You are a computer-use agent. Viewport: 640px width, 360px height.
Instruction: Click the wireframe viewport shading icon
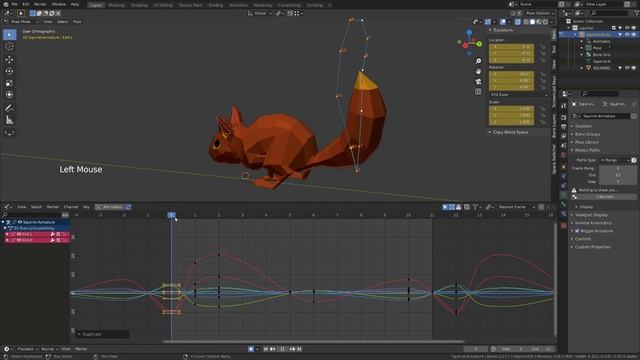[526, 22]
